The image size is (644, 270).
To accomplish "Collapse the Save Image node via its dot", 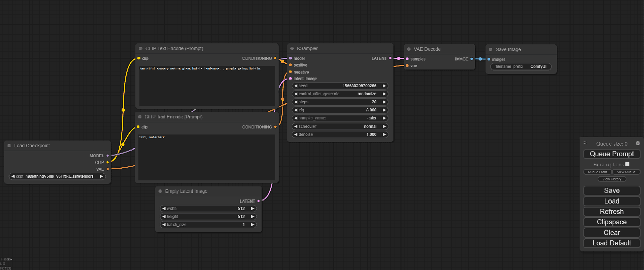I will click(x=490, y=49).
